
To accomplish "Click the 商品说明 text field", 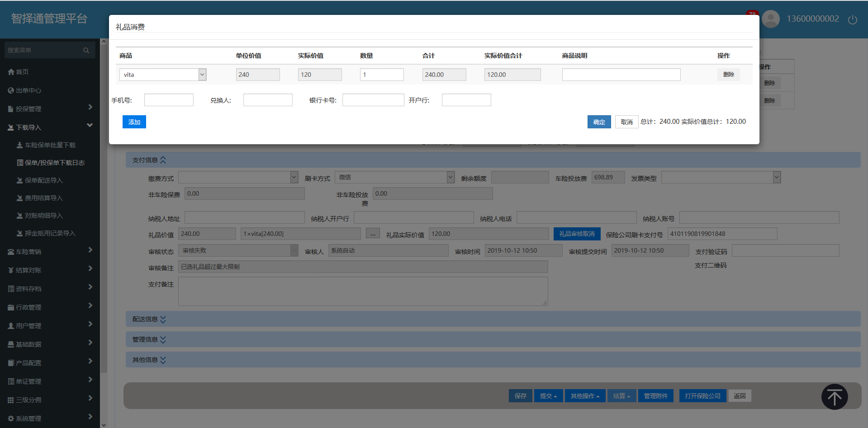I will pos(621,75).
